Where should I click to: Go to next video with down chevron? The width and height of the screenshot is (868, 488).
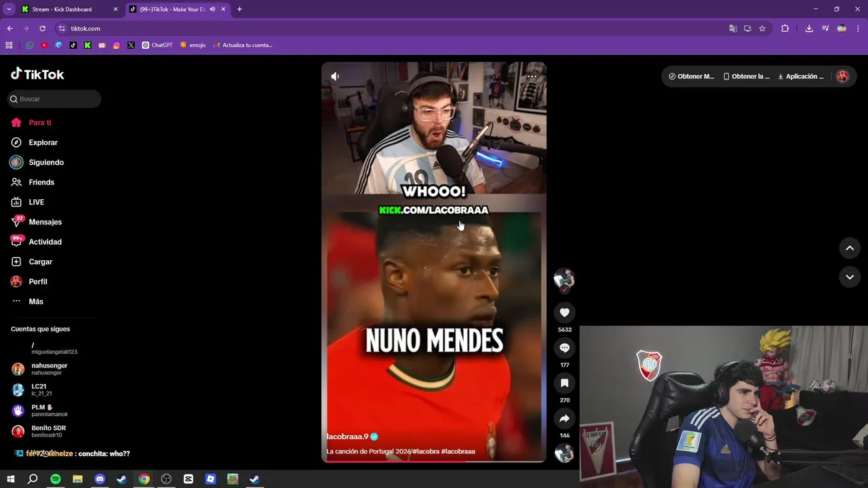(x=850, y=277)
